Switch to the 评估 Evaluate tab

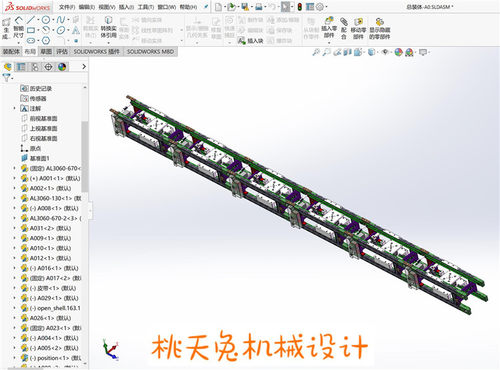pos(62,52)
